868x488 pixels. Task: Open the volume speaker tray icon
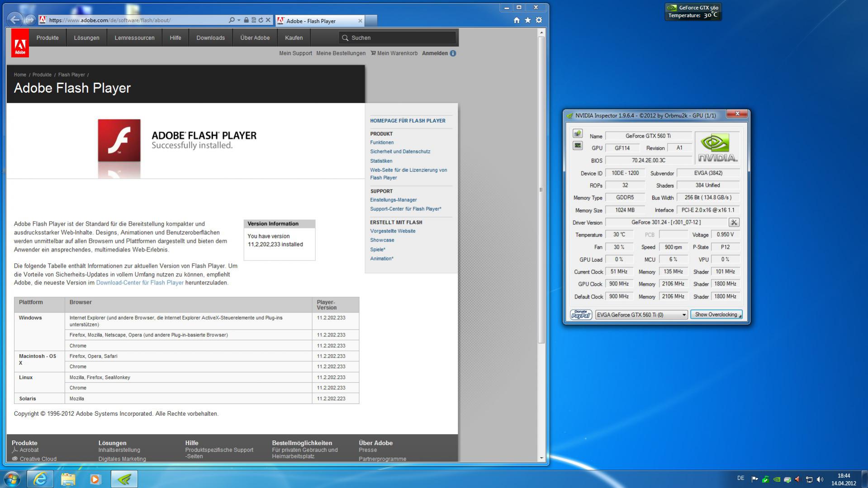tap(820, 479)
